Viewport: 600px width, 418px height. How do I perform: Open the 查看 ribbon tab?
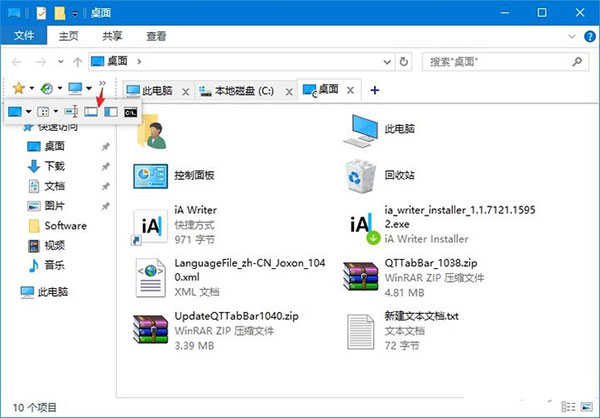(156, 36)
